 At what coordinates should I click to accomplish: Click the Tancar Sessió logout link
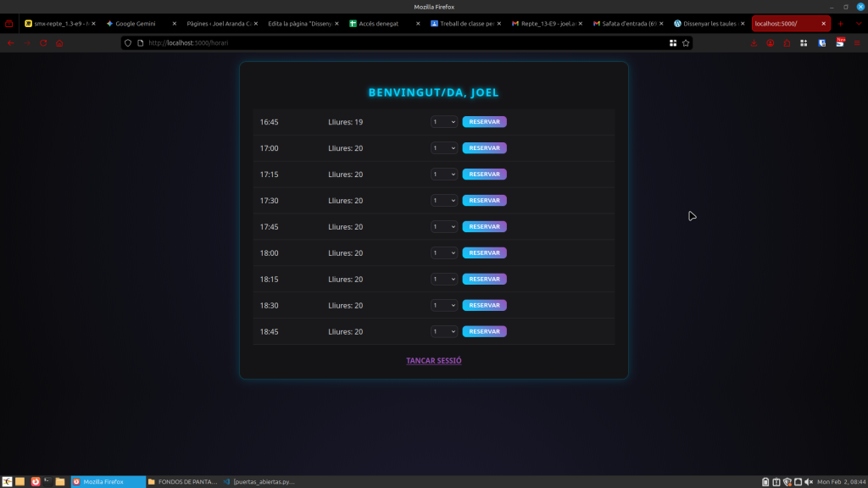coord(434,361)
